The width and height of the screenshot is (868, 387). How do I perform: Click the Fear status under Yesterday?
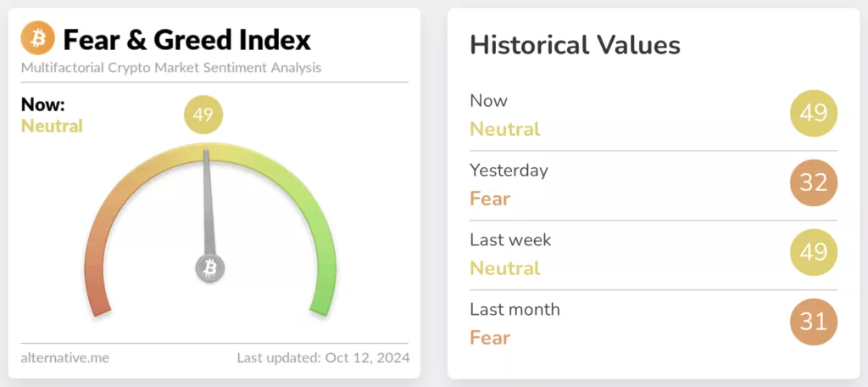point(490,199)
